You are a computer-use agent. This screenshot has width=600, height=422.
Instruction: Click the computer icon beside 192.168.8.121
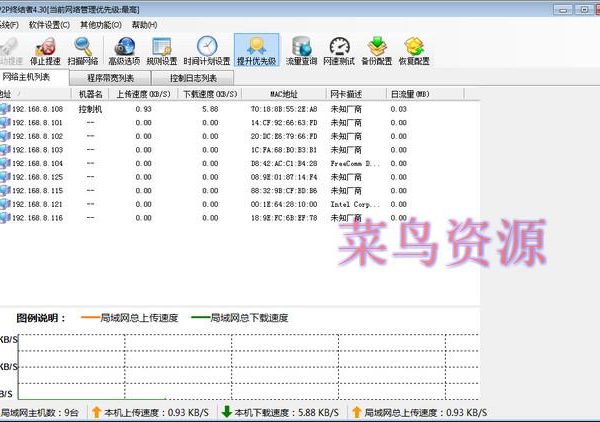click(x=5, y=204)
